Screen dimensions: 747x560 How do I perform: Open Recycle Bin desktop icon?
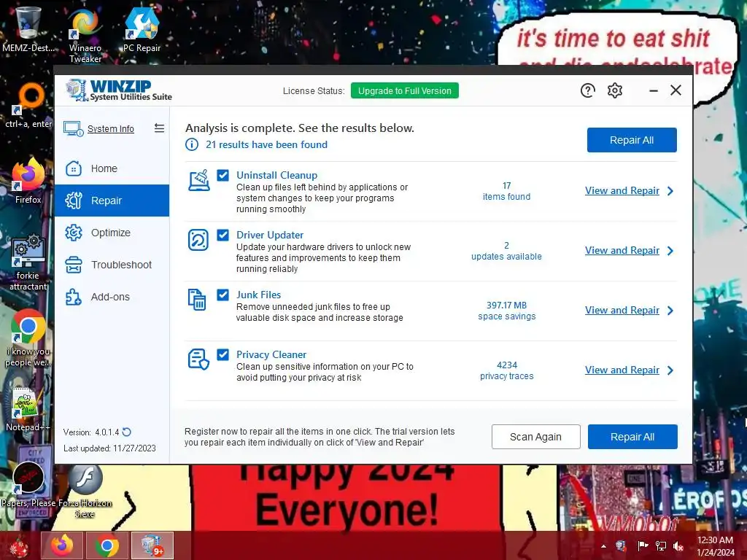click(x=28, y=28)
